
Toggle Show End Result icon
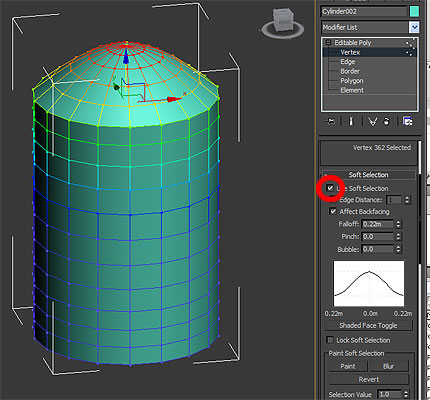tap(351, 121)
